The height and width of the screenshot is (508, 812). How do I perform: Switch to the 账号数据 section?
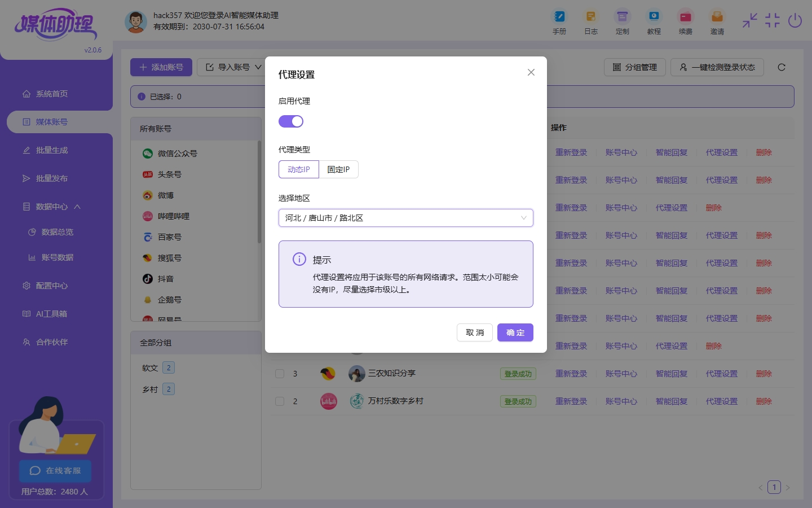(x=58, y=257)
